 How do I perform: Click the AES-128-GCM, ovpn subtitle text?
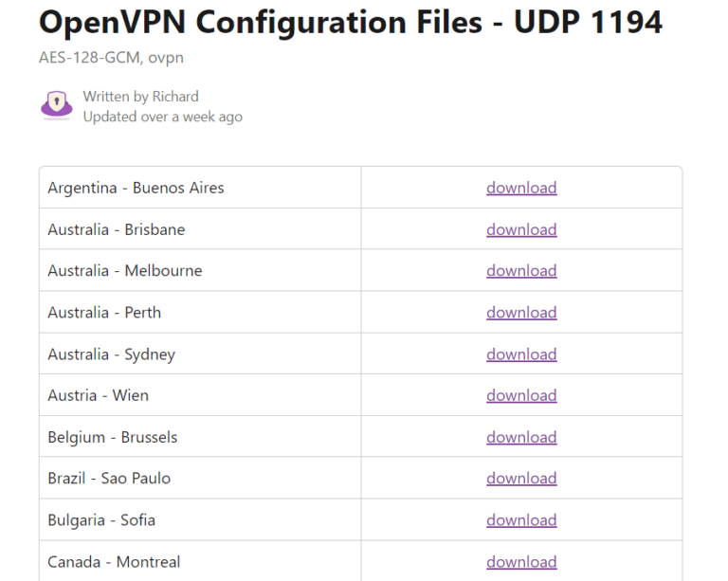click(x=112, y=58)
